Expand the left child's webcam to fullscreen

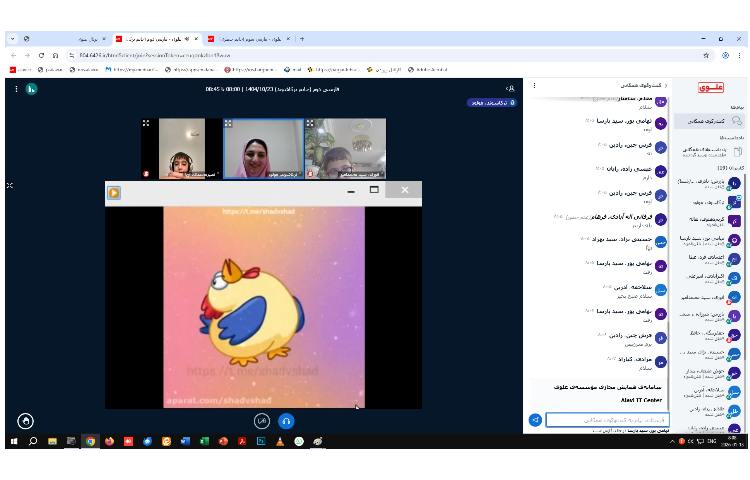tap(146, 124)
